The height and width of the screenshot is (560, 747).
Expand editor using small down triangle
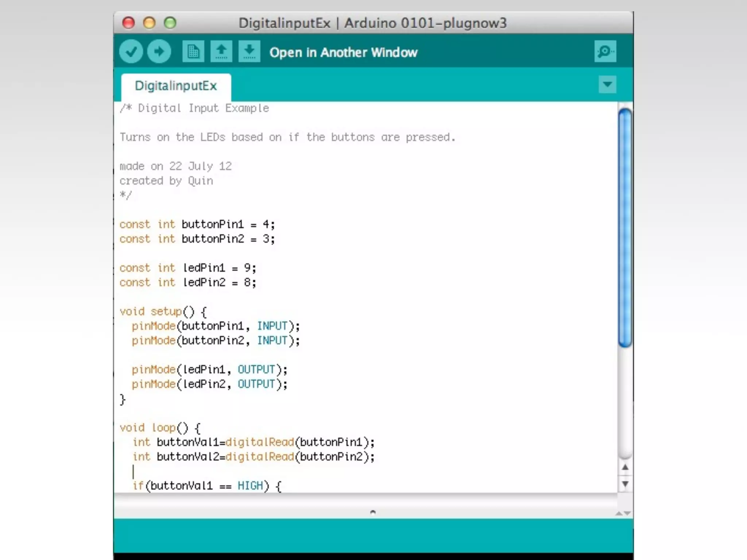click(x=627, y=513)
